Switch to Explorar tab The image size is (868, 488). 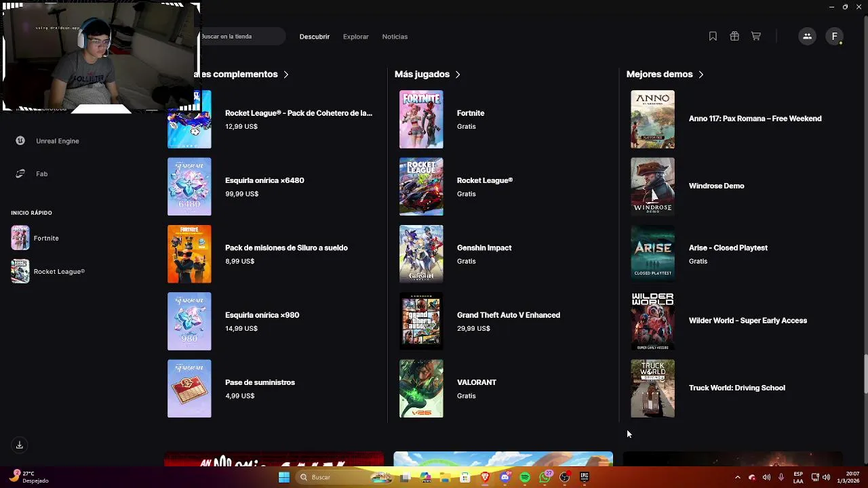coord(356,37)
